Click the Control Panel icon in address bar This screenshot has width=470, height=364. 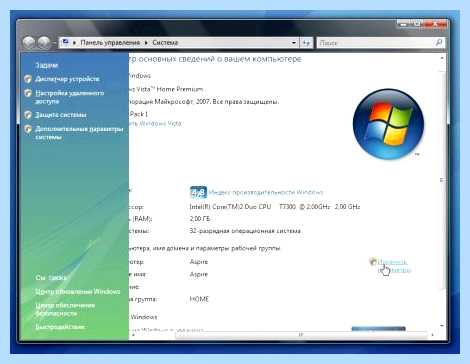point(66,42)
